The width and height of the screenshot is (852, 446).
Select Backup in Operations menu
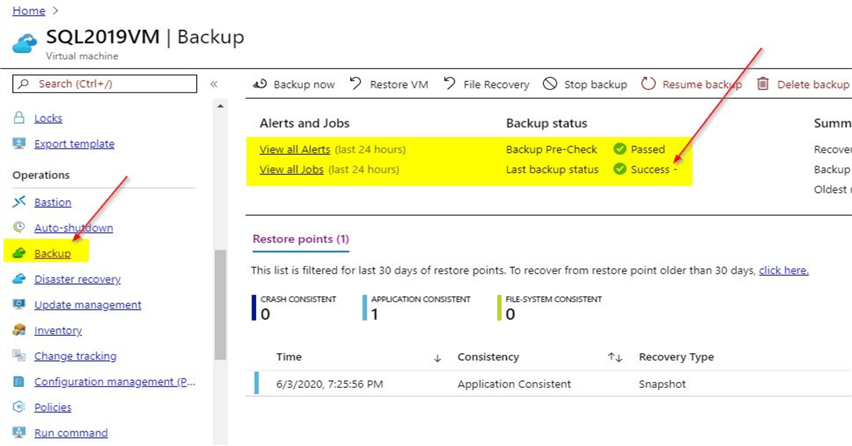(52, 254)
